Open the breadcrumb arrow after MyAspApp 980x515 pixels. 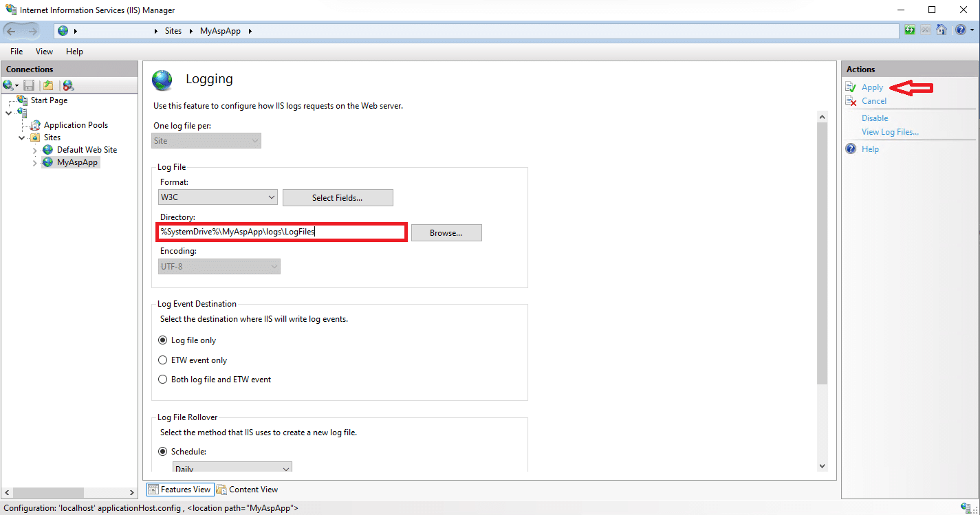(250, 31)
